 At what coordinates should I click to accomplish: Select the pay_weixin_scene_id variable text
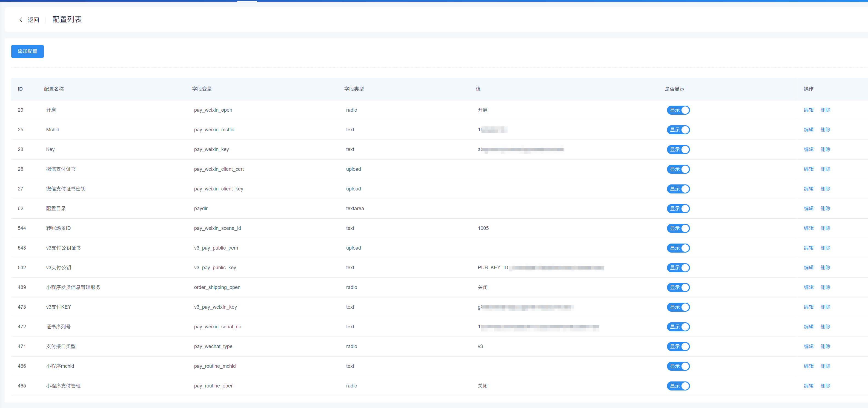[217, 228]
